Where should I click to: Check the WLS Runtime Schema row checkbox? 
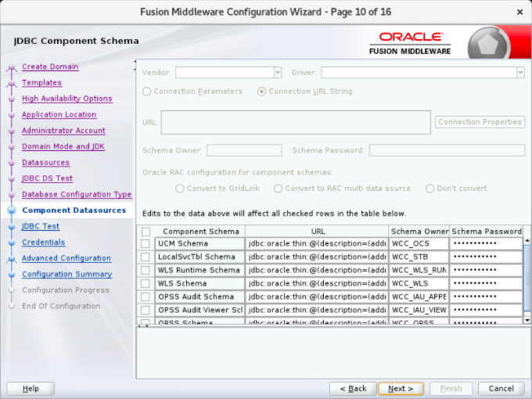(x=146, y=270)
